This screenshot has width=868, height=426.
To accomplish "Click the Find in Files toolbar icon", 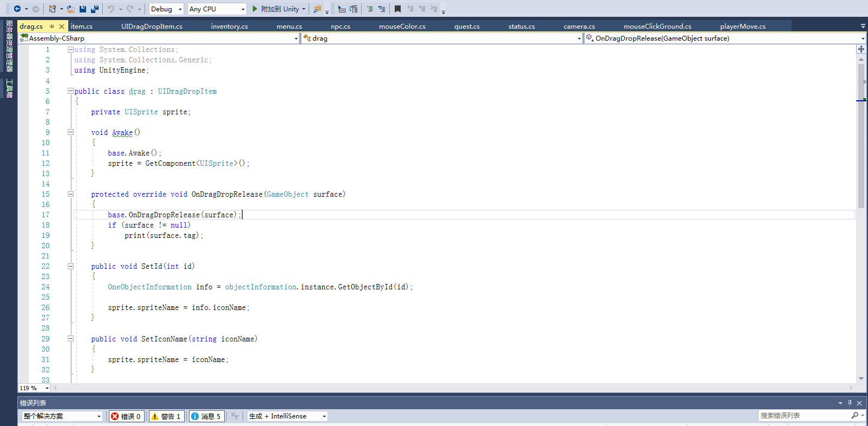I will click(x=317, y=9).
